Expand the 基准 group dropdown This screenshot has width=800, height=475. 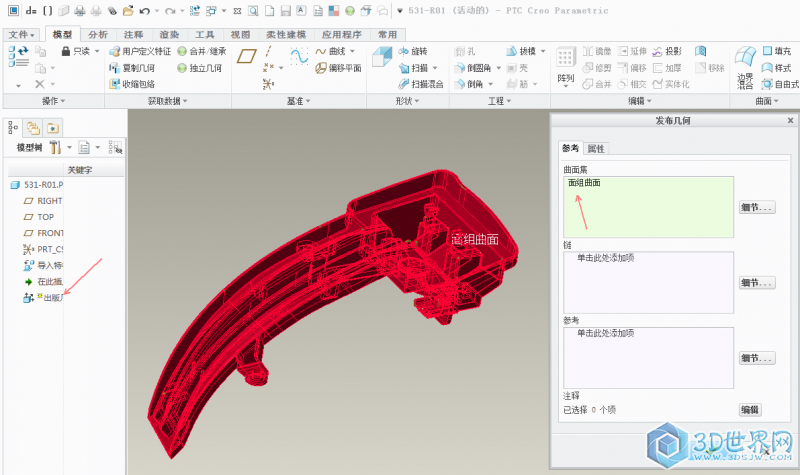coord(298,101)
